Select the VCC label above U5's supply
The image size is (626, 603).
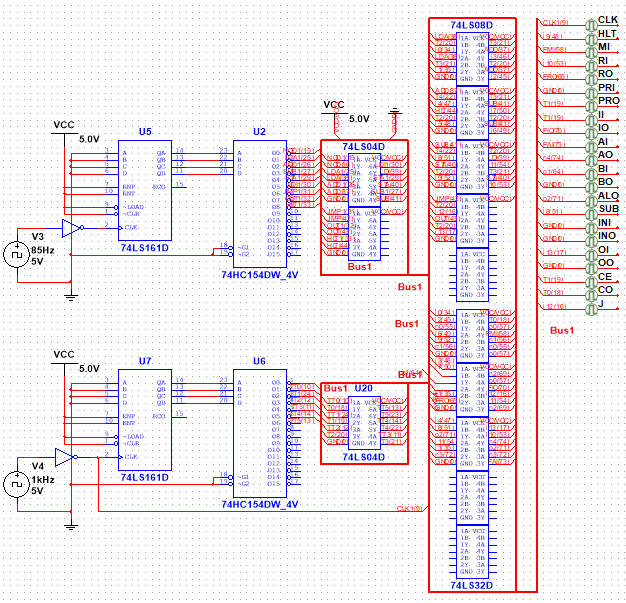(64, 125)
